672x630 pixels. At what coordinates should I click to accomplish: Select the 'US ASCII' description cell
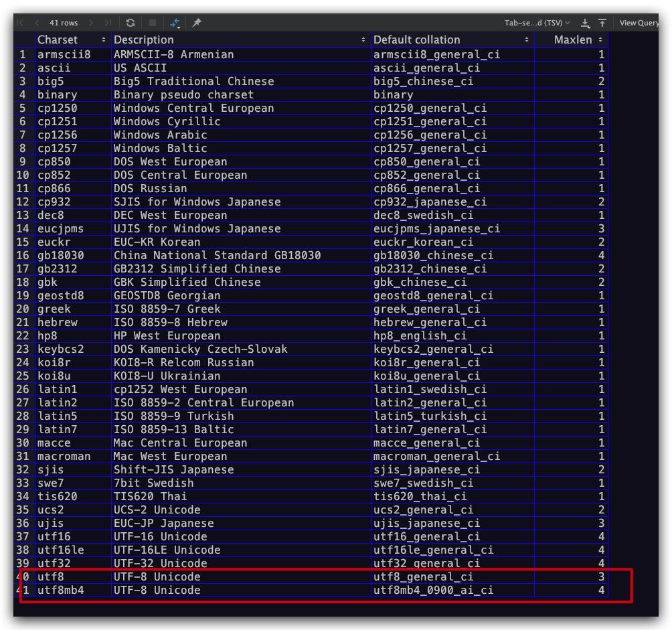click(x=241, y=68)
